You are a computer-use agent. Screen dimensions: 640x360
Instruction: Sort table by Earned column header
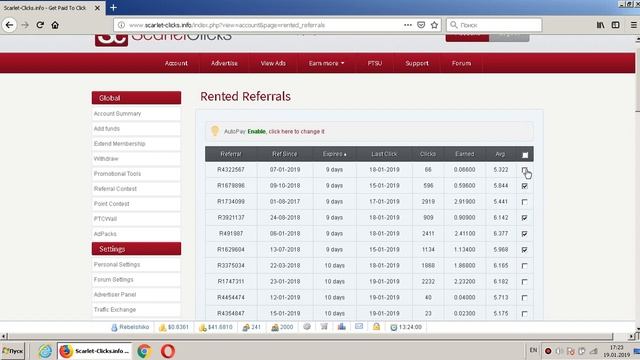(464, 154)
